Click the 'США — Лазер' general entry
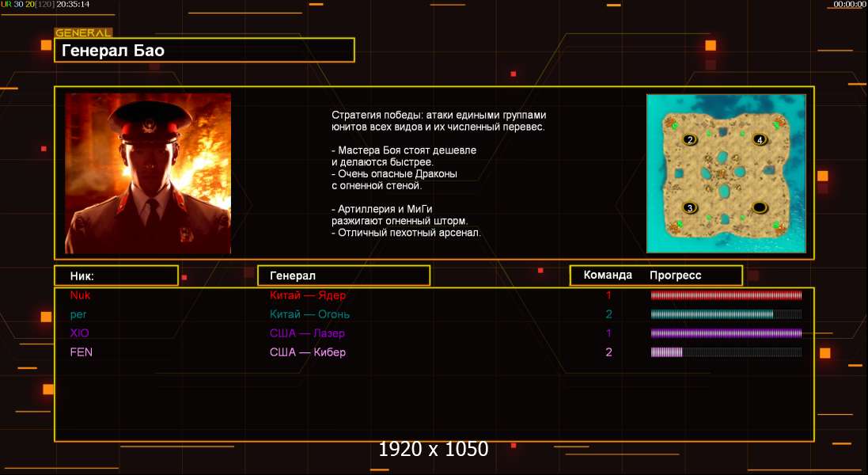 pyautogui.click(x=307, y=333)
